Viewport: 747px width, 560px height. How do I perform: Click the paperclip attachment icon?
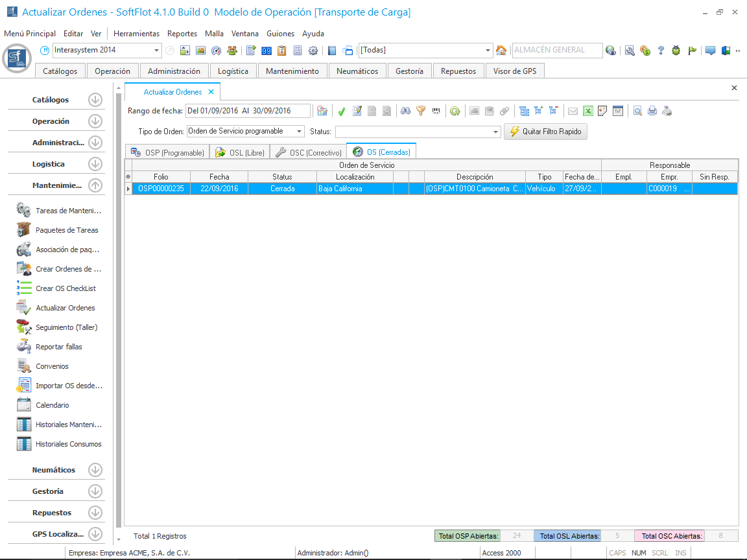coord(504,111)
